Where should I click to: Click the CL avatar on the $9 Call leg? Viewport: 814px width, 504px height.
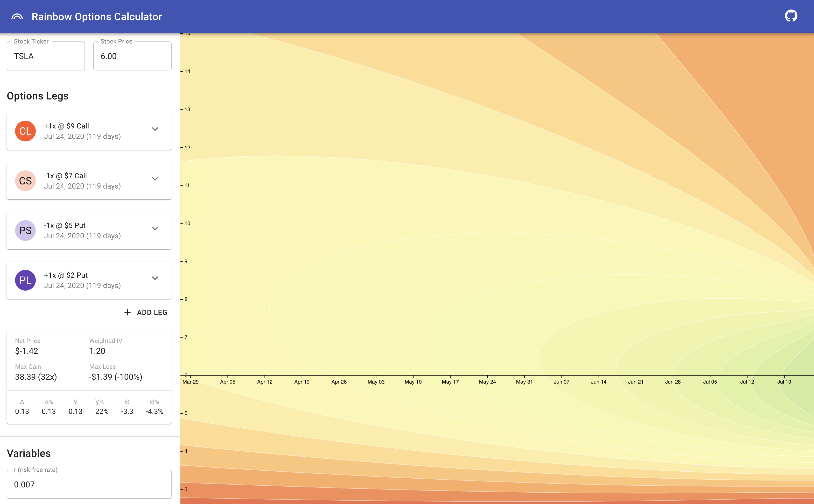pos(25,131)
